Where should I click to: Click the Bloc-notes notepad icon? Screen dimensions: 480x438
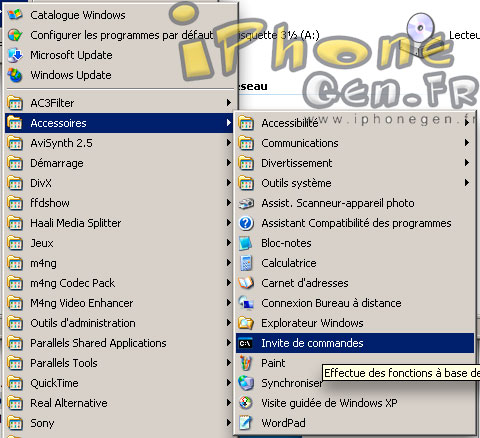pos(246,243)
